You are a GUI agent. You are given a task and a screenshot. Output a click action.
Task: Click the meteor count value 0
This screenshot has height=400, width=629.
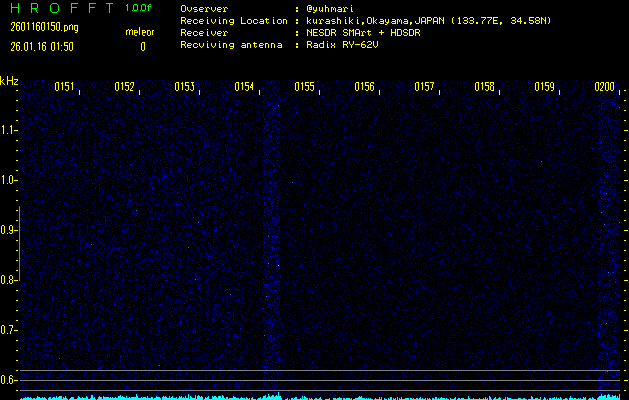click(x=142, y=46)
